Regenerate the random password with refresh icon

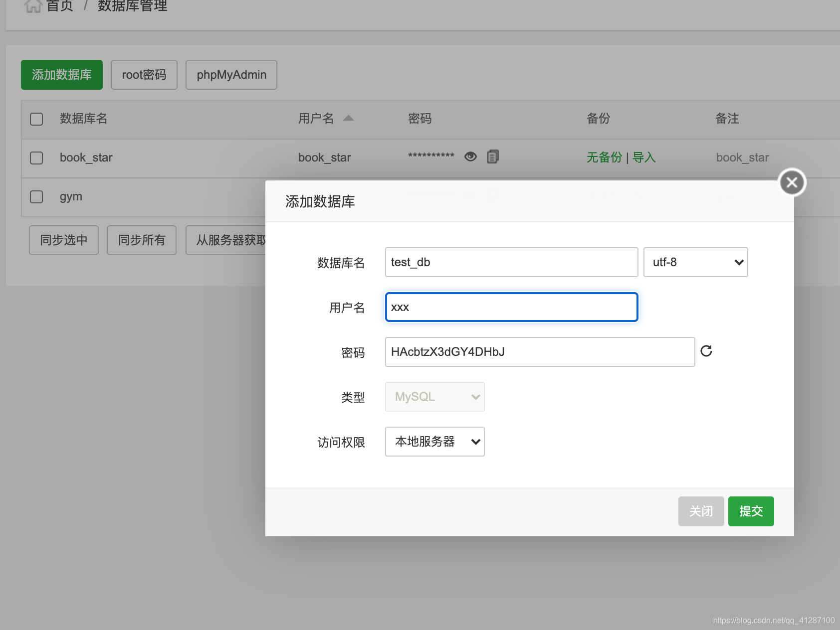706,351
